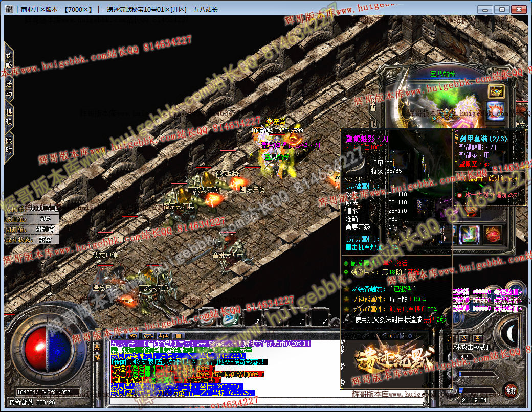This screenshot has width=532, height=412.
Task: Click the link icon left of chat
Action: coord(97,358)
